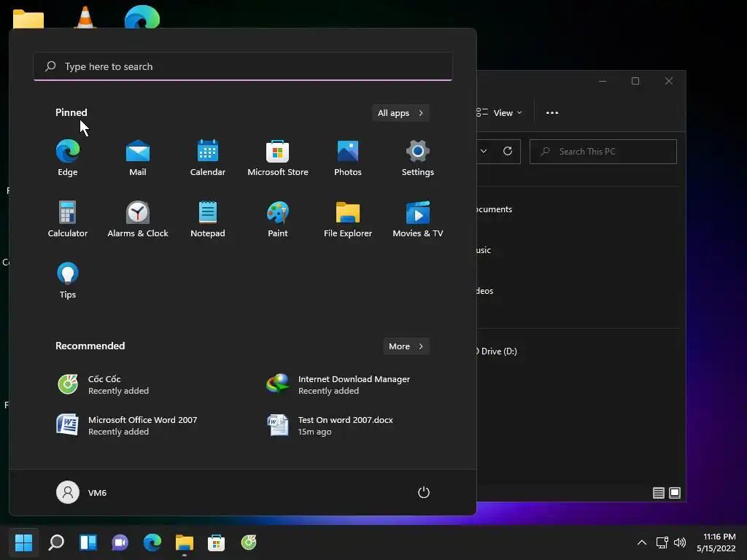The image size is (747, 560).
Task: Open network status tray icon
Action: click(x=662, y=542)
